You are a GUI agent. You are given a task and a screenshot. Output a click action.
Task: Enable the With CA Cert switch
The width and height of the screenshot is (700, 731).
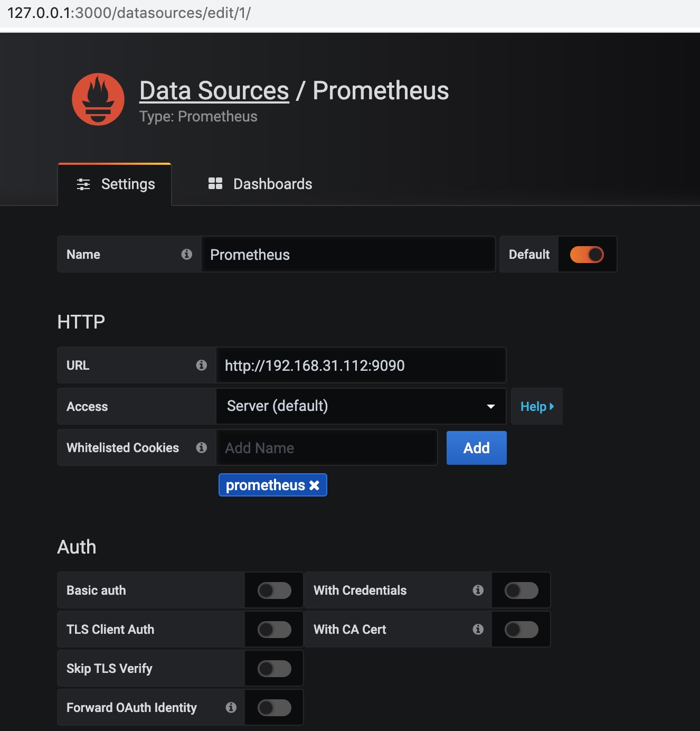click(522, 630)
